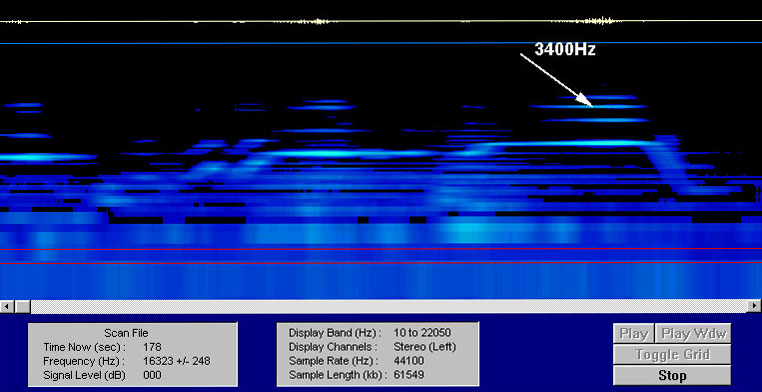
Task: Click the 3400Hz annotation label
Action: 565,49
